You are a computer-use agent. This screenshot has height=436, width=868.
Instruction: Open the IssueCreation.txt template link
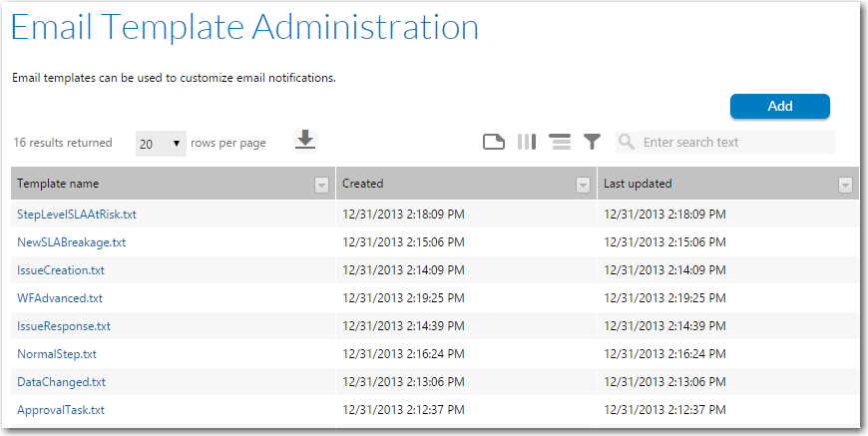pos(60,270)
